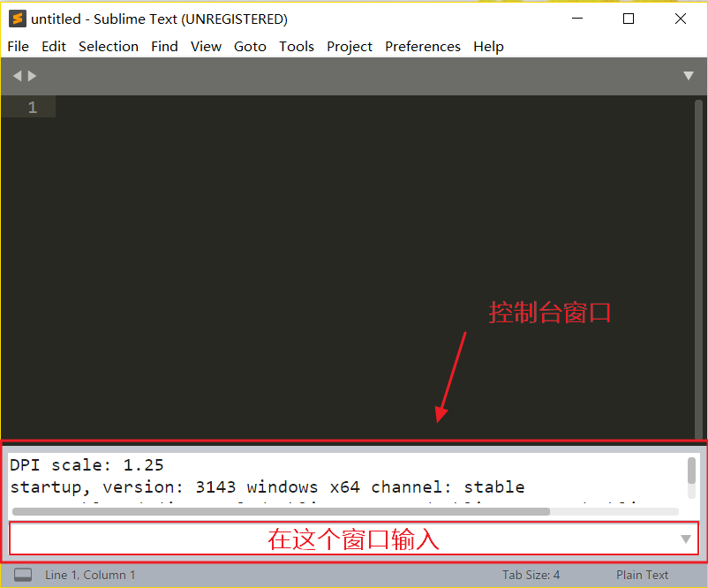Click into the empty editor text area
This screenshot has height=588, width=708.
pos(375,267)
